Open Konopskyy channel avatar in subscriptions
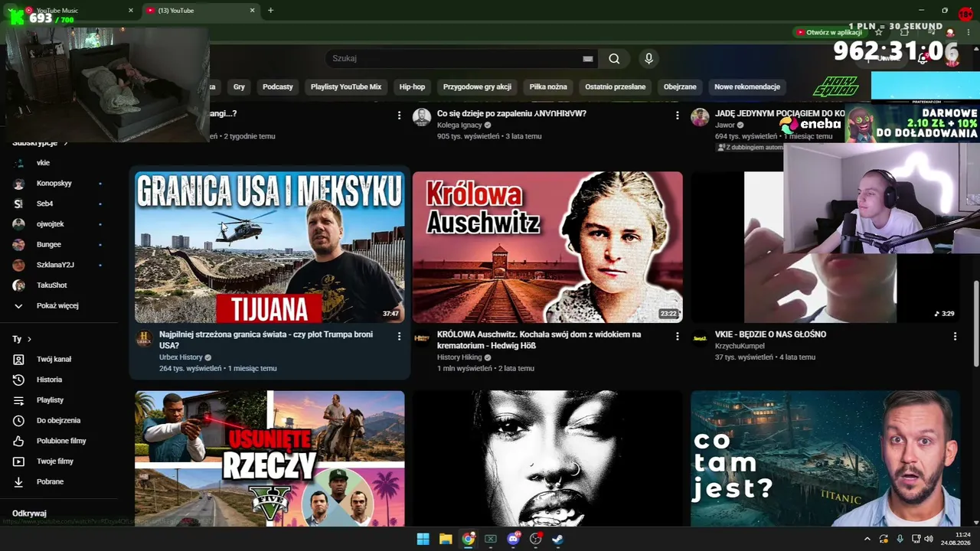 pos(19,184)
